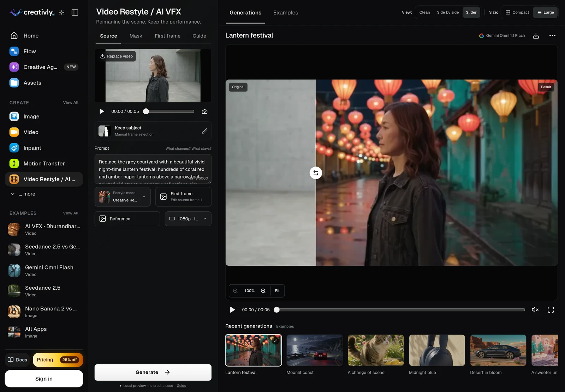Viewport: 565px width, 392px height.
Task: View All in the CREATE section
Action: click(71, 103)
